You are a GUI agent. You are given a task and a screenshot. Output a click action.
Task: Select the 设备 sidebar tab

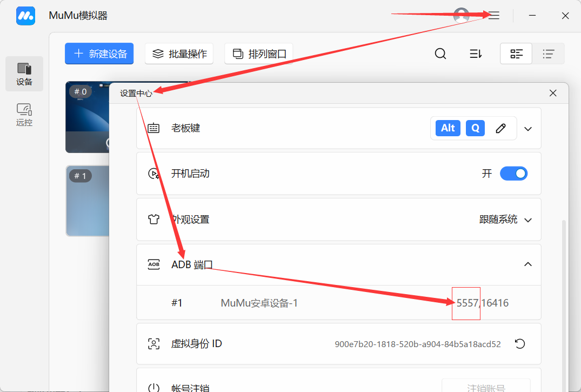coord(24,74)
